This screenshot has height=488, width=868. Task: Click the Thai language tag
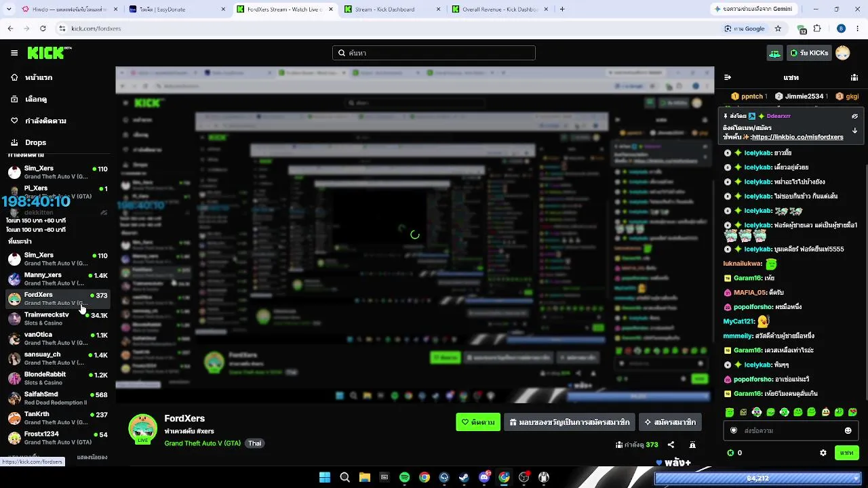click(254, 443)
